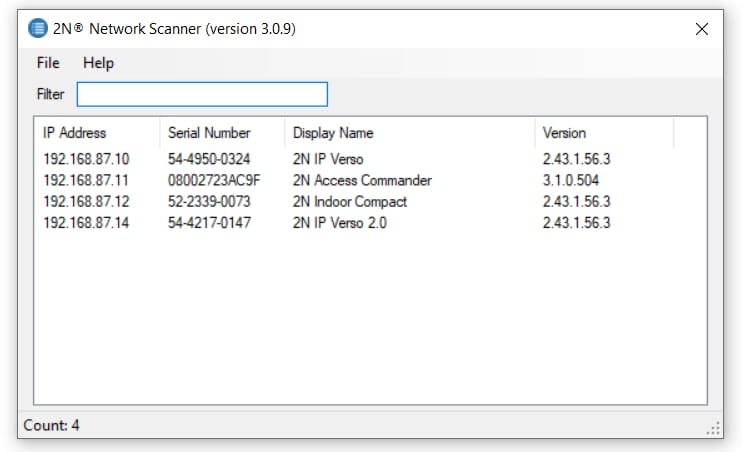The height and width of the screenshot is (452, 742).
Task: Sort by Version column header
Action: (564, 133)
